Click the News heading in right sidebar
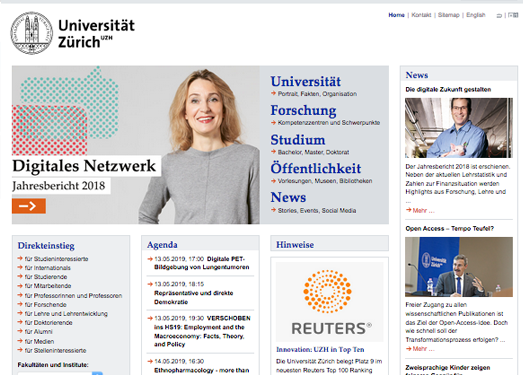Viewport: 523px width, 375px height. pyautogui.click(x=417, y=75)
